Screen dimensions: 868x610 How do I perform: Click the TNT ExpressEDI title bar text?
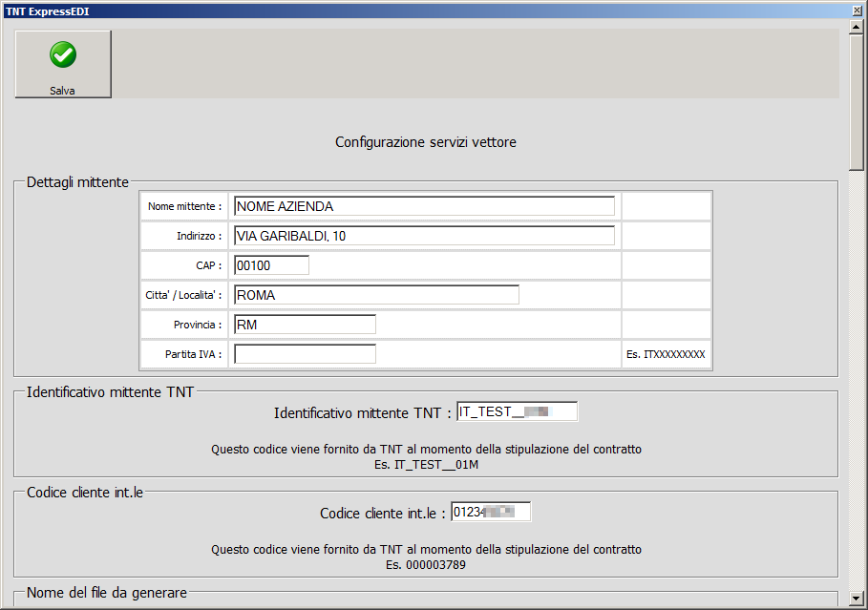point(47,11)
